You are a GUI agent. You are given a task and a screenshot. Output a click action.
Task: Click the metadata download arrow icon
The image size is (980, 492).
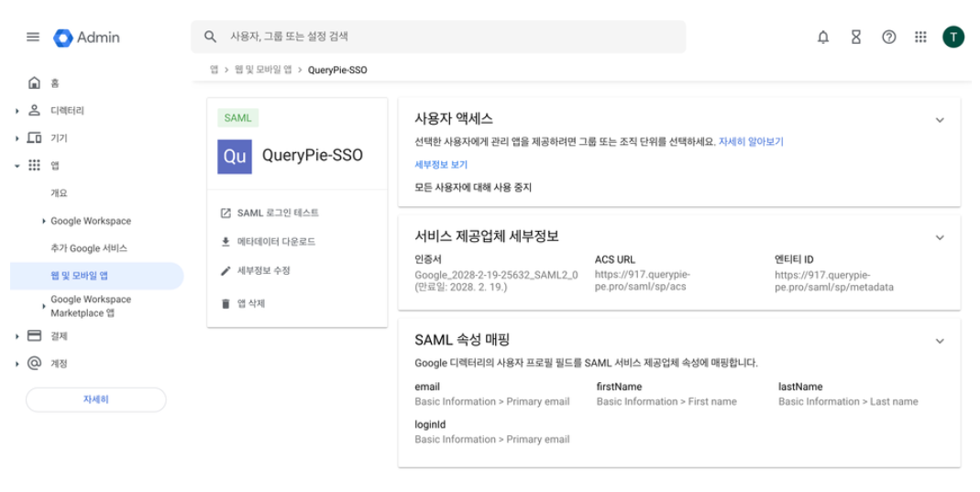226,242
